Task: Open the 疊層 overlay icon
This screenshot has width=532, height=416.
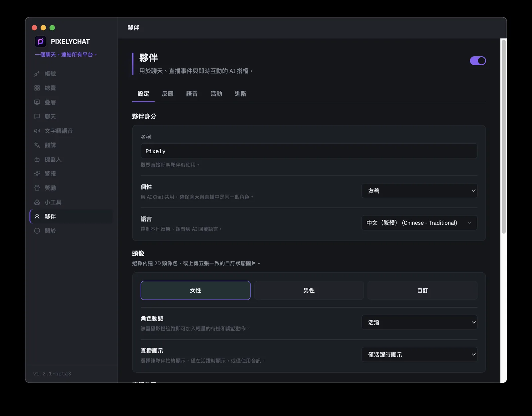Action: (x=37, y=102)
